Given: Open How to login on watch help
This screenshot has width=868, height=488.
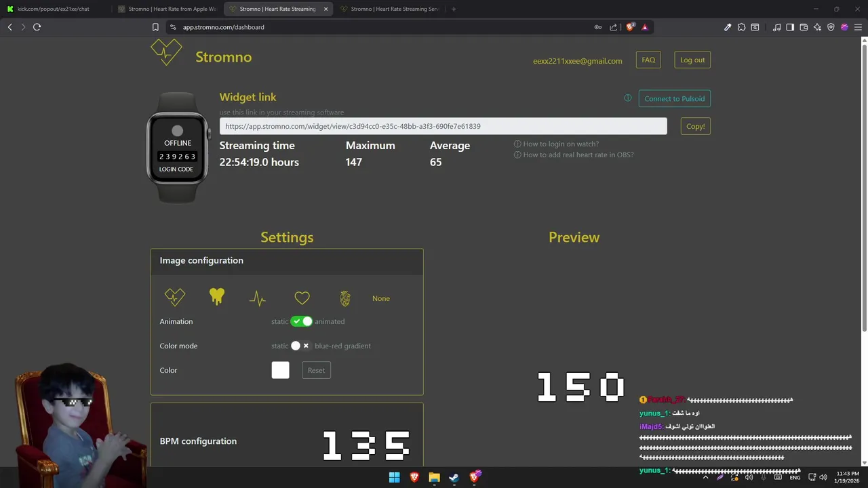Looking at the screenshot, I should [x=556, y=144].
